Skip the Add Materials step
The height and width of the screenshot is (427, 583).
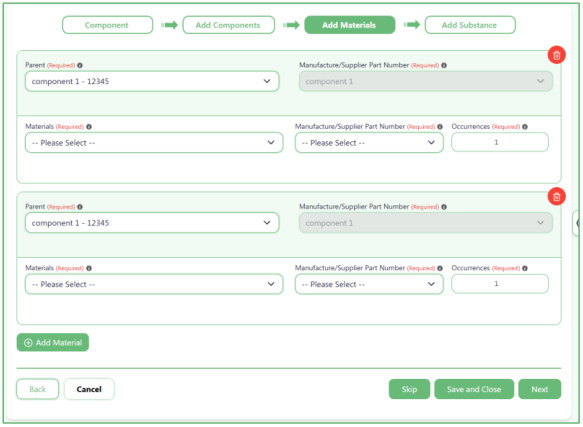[409, 389]
